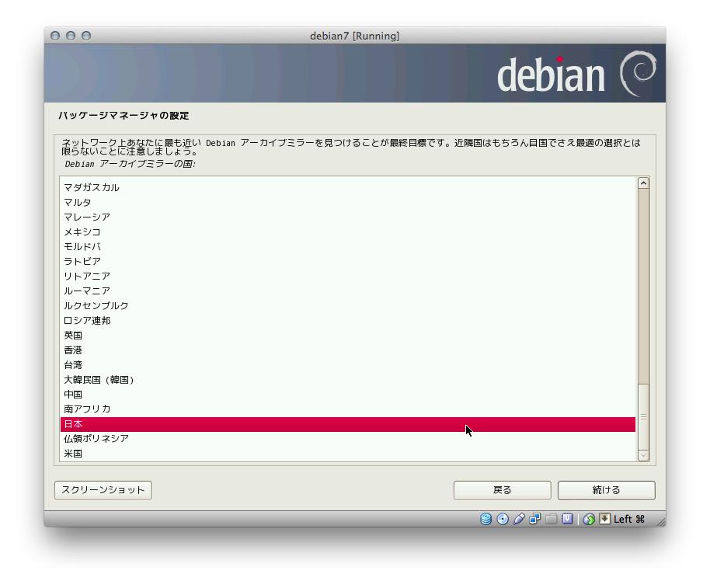Go back with the 戻る button

pyautogui.click(x=502, y=490)
